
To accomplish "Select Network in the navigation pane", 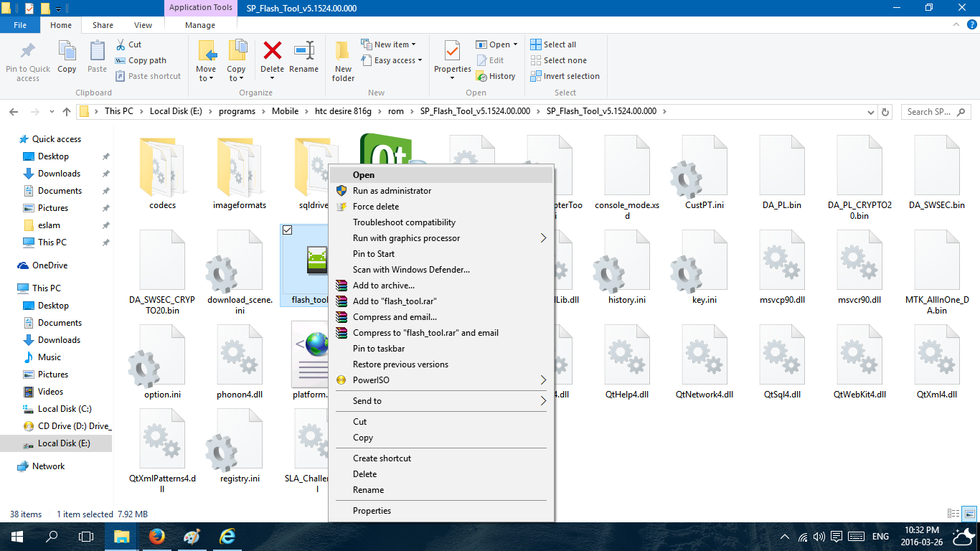I will [x=48, y=466].
